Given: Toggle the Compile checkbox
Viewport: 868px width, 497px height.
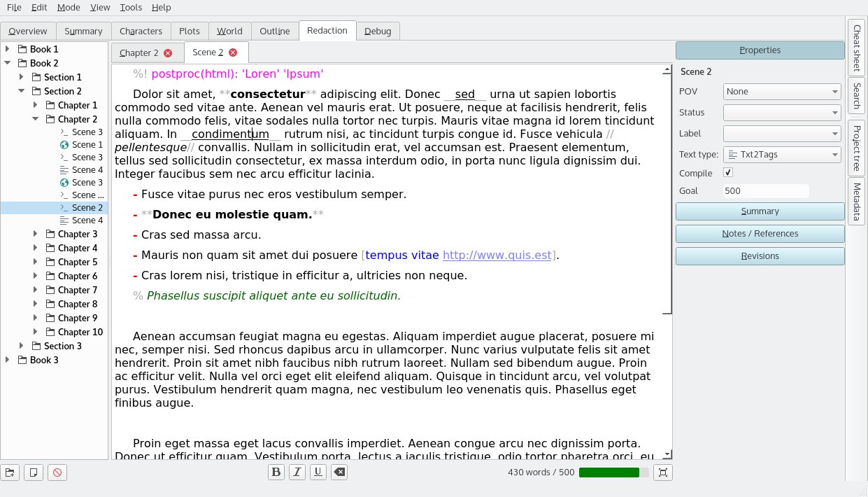Looking at the screenshot, I should 728,173.
